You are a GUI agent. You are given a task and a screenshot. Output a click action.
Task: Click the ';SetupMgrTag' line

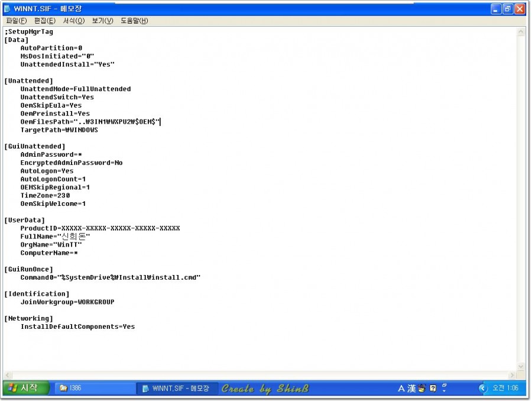click(29, 31)
